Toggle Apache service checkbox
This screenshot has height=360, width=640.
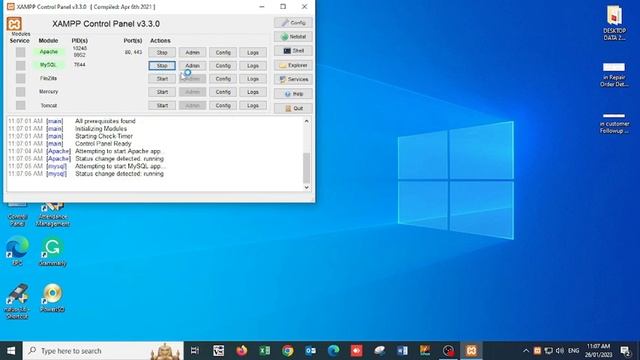(x=20, y=52)
